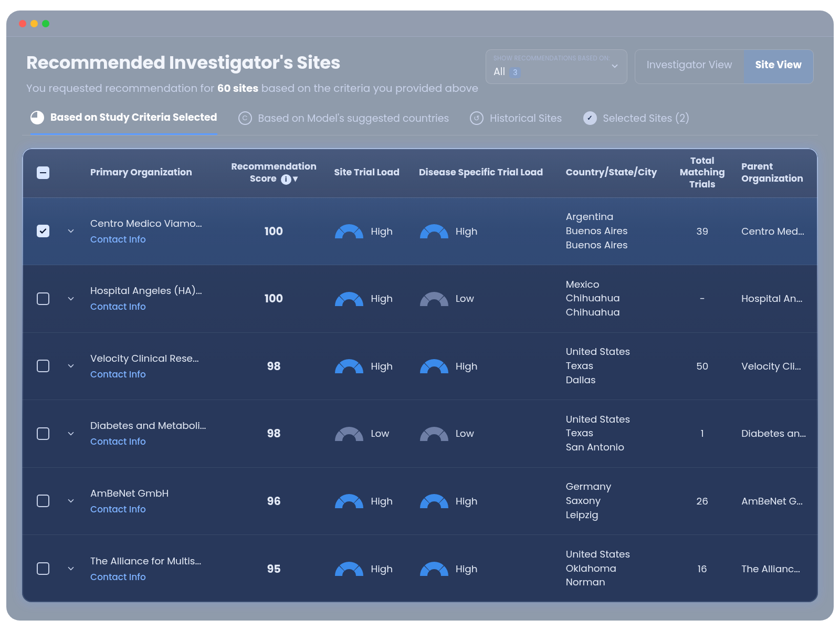Viewport: 840px width, 630px height.
Task: Click Disease Specific Trial Load gauge for Hospital Angeles
Action: click(x=434, y=299)
